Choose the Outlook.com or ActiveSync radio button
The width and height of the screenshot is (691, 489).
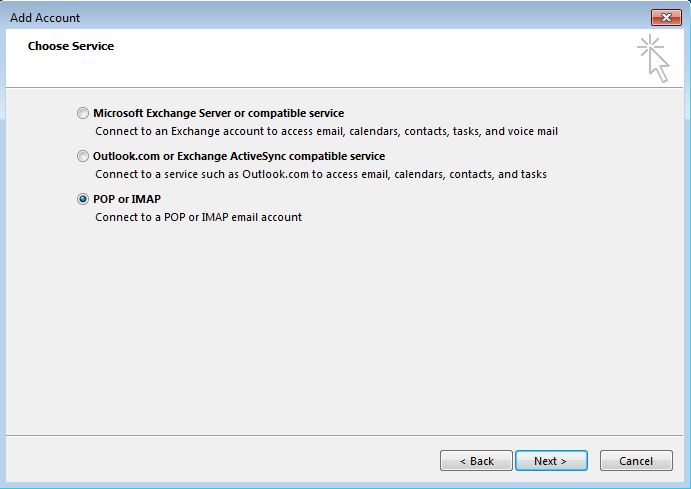click(x=83, y=157)
